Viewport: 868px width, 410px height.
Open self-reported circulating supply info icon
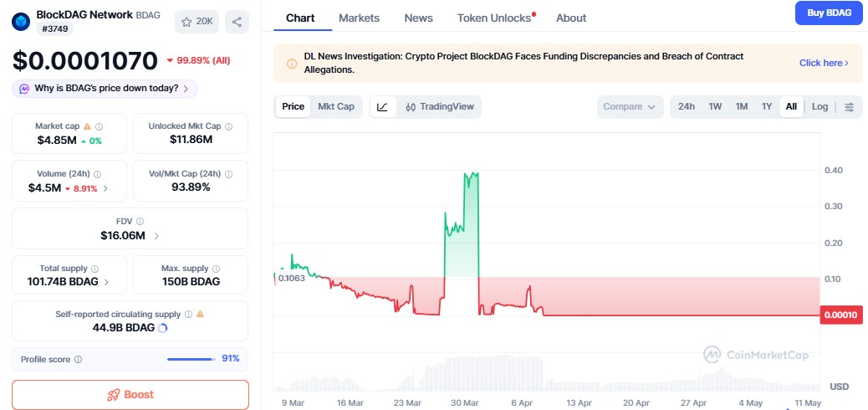pos(188,314)
